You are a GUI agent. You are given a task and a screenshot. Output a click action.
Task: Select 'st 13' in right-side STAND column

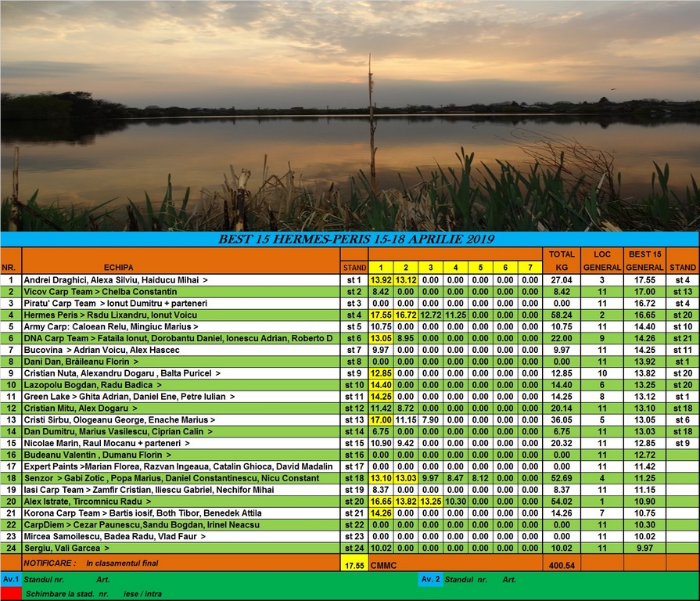point(683,292)
